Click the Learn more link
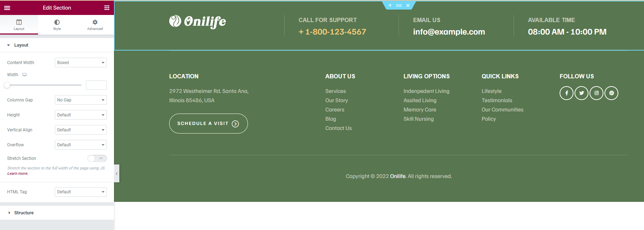 pyautogui.click(x=17, y=174)
